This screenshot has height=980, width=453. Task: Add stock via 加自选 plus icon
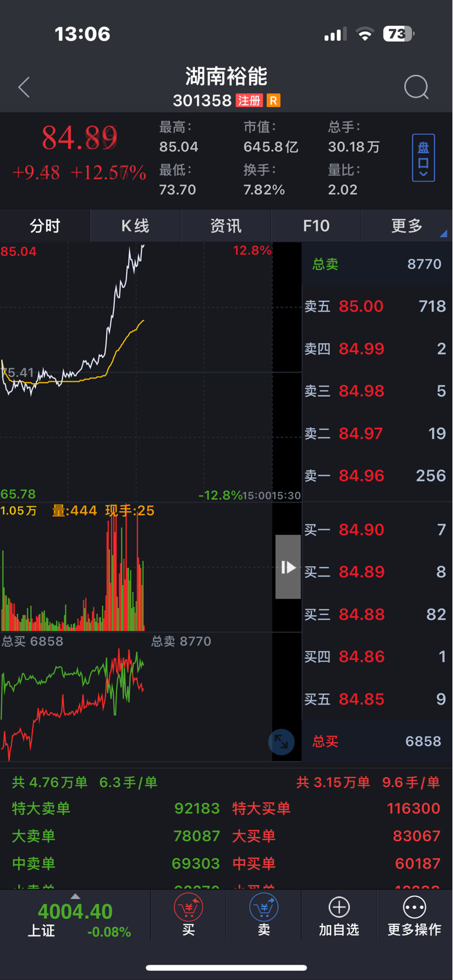(339, 916)
